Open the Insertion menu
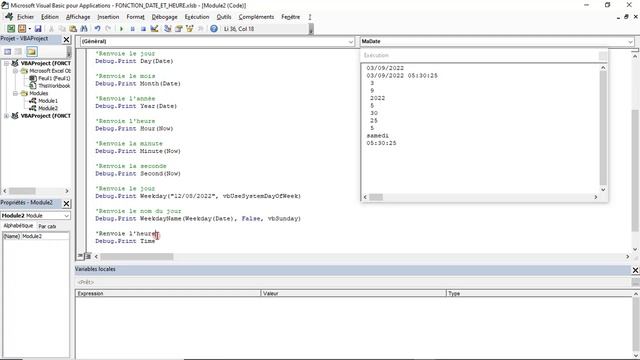The width and height of the screenshot is (640, 360). pyautogui.click(x=108, y=17)
